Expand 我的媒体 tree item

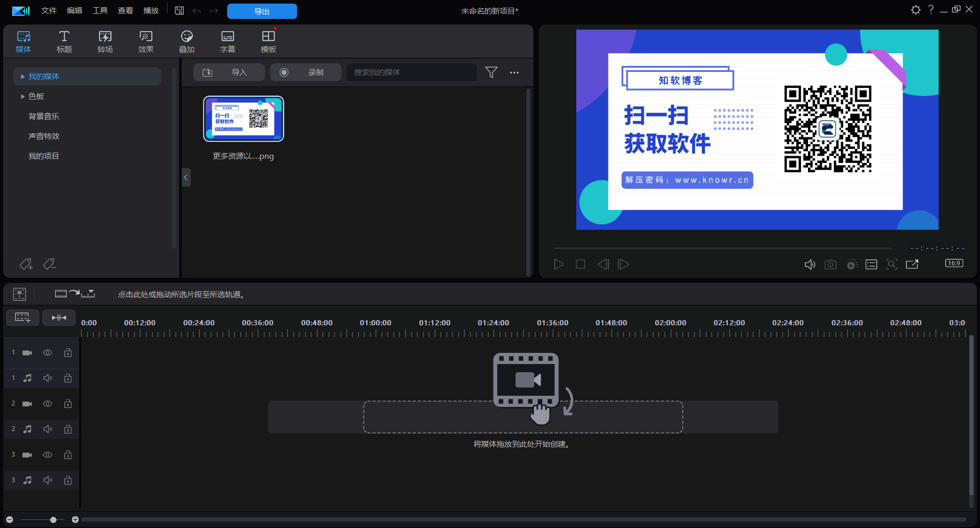(x=22, y=77)
